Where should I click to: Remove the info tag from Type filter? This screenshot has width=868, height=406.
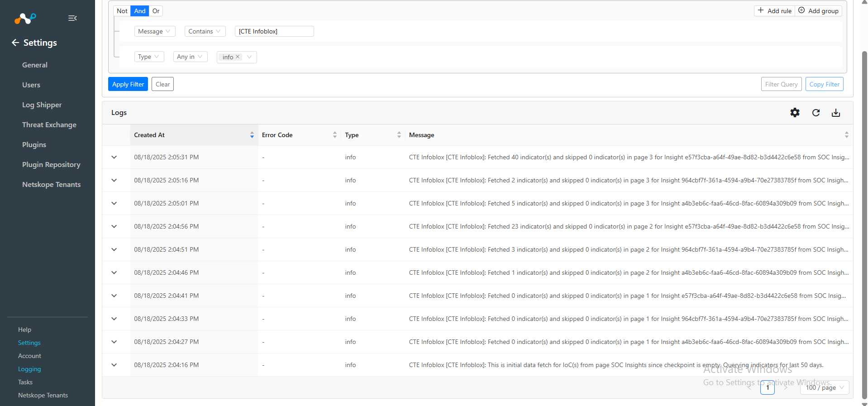coord(238,57)
